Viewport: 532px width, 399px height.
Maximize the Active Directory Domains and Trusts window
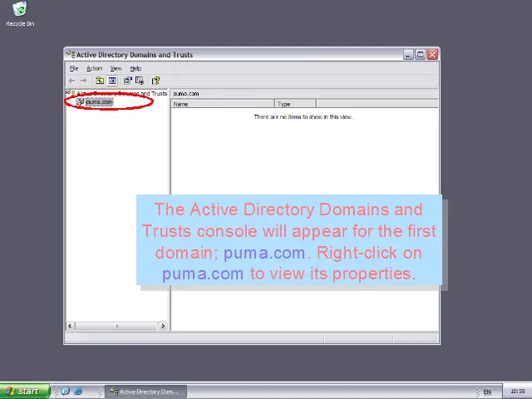421,55
